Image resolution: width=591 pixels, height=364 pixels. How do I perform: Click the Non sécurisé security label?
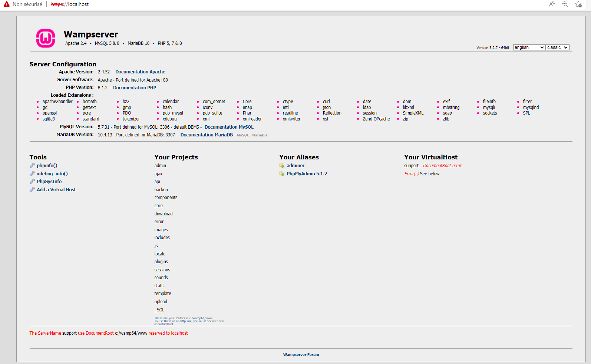pyautogui.click(x=27, y=4)
